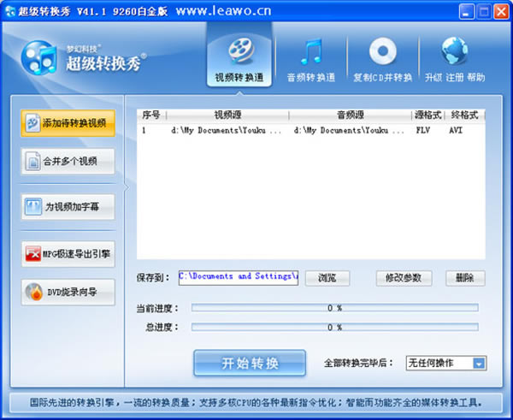Select the video source path cell in row 1
513x420 pixels.
226,131
